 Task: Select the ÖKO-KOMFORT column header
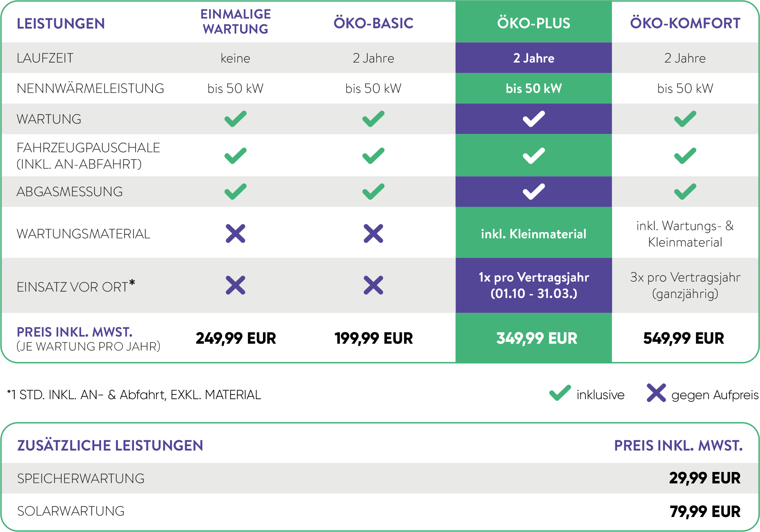pos(685,23)
